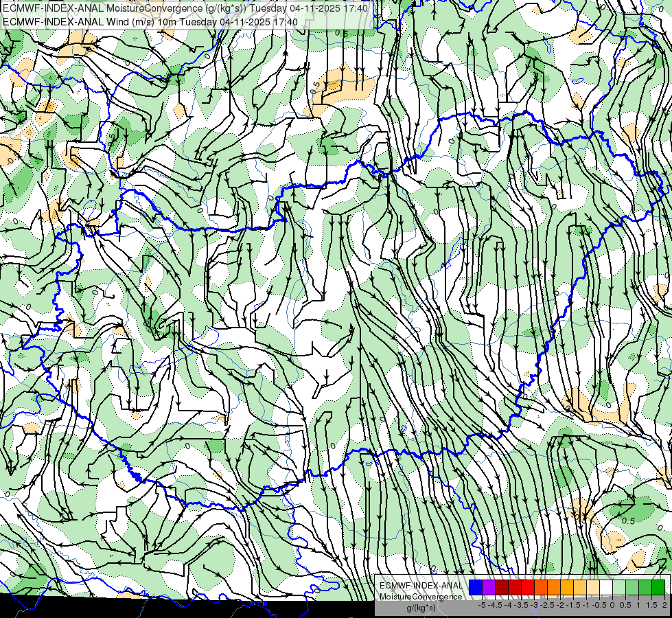Click the 'g/(kg*s)' unit label in the legend
This screenshot has height=618, width=672.
click(x=421, y=608)
